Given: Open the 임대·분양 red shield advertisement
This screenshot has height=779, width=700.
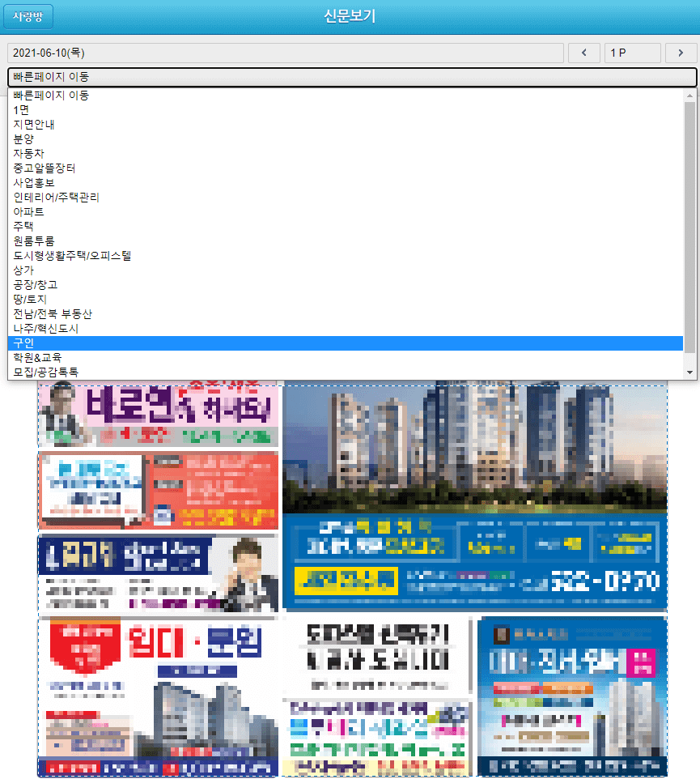Looking at the screenshot, I should point(159,696).
